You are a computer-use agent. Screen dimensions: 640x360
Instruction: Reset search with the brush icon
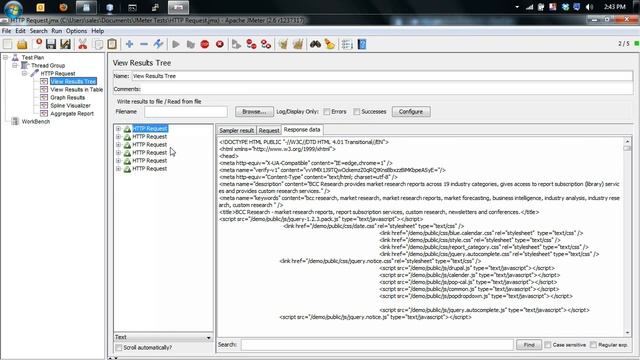tap(330, 44)
